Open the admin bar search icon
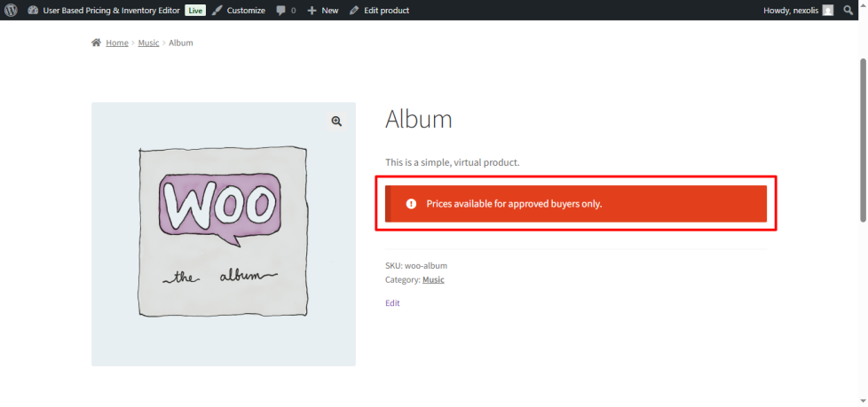This screenshot has height=407, width=868. 848,10
